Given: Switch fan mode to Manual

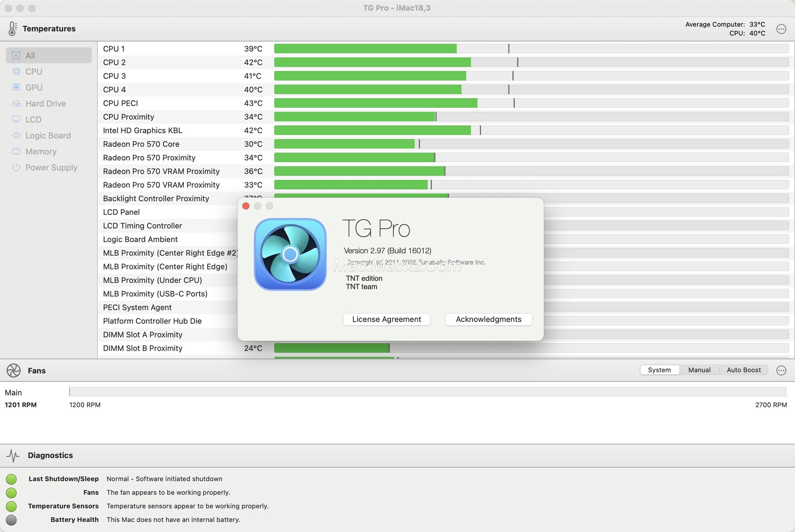Looking at the screenshot, I should coord(699,370).
